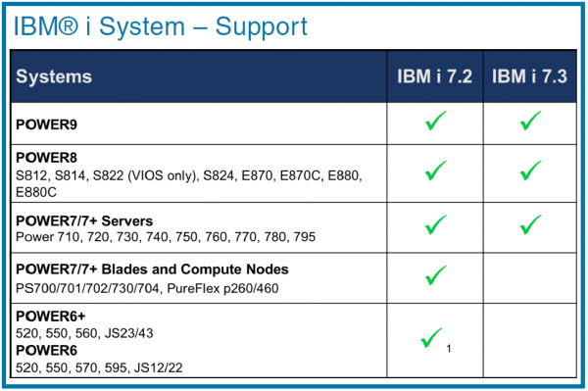
Task: Click the PureFlex p260/460 text line
Action: (x=147, y=288)
